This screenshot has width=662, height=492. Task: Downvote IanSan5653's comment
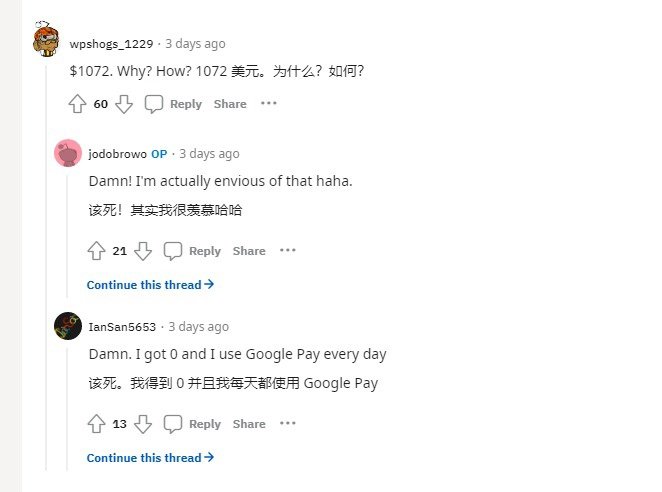coord(143,424)
